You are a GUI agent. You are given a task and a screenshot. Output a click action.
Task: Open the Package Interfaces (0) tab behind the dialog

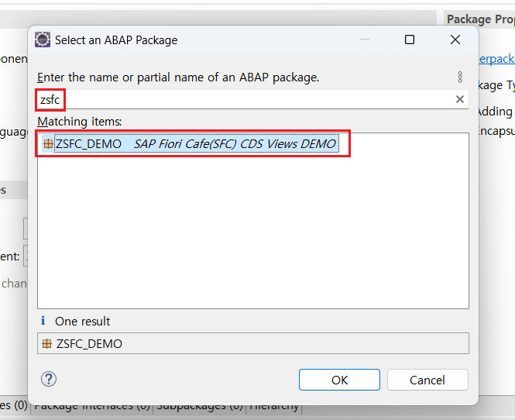pos(92,406)
